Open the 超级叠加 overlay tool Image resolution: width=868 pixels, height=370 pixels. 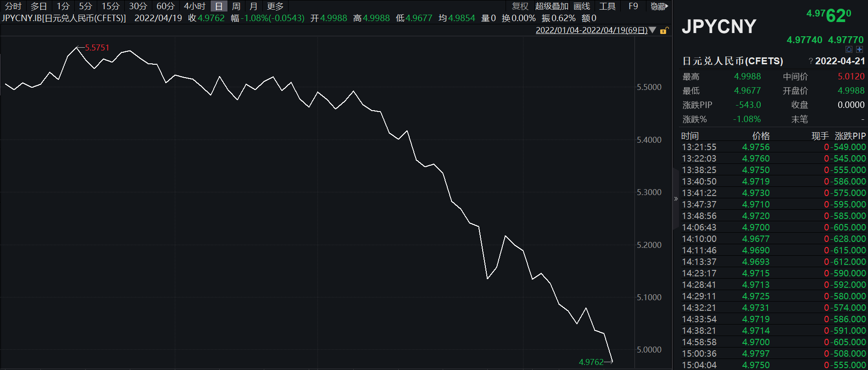click(x=551, y=6)
